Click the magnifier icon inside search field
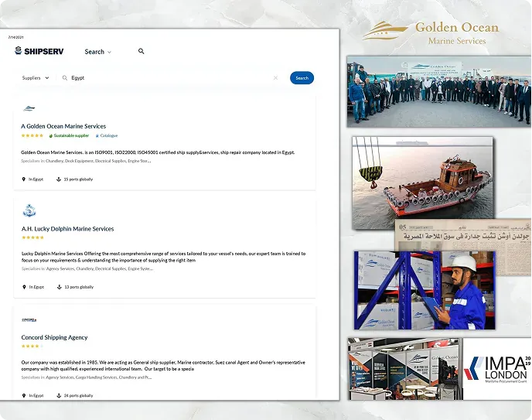This screenshot has height=420, width=532. (x=65, y=78)
